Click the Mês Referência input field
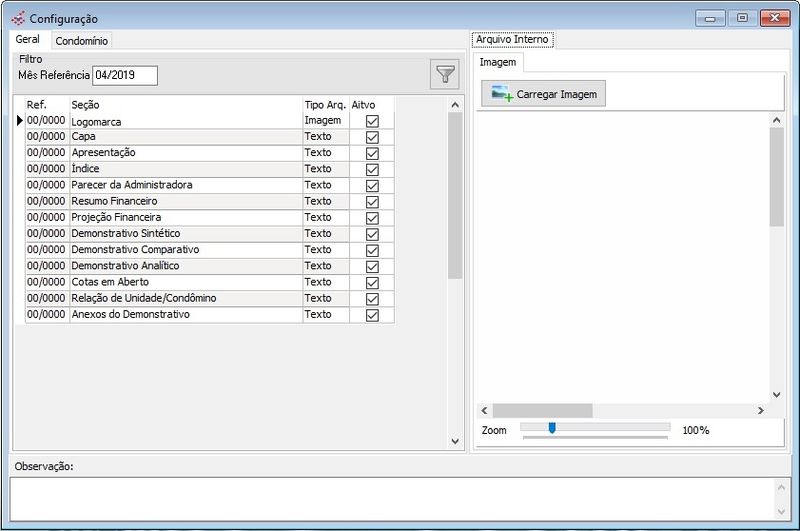Screen dimensions: 800x531 (124, 76)
